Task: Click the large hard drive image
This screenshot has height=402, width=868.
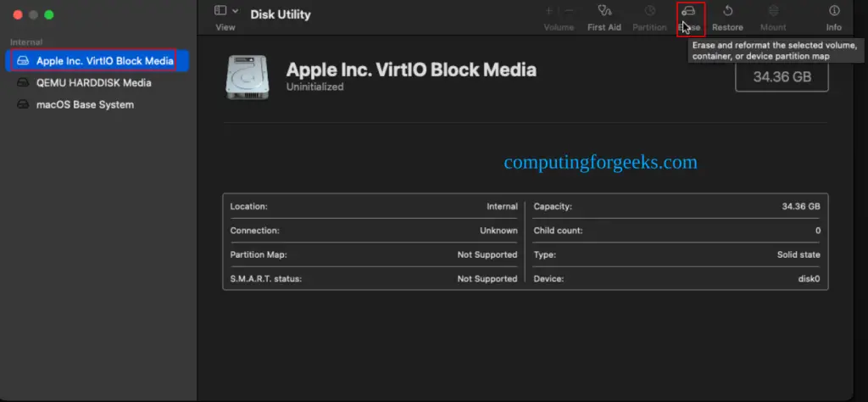Action: tap(248, 77)
